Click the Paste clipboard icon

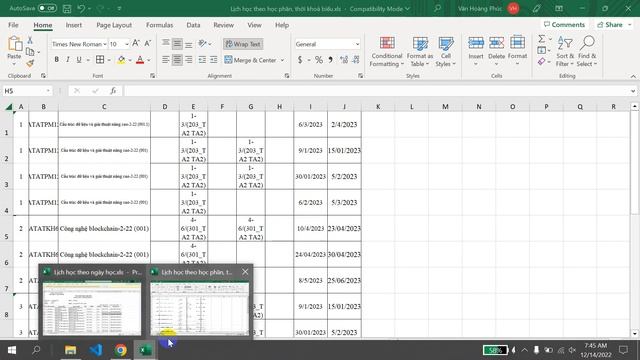pos(14,44)
